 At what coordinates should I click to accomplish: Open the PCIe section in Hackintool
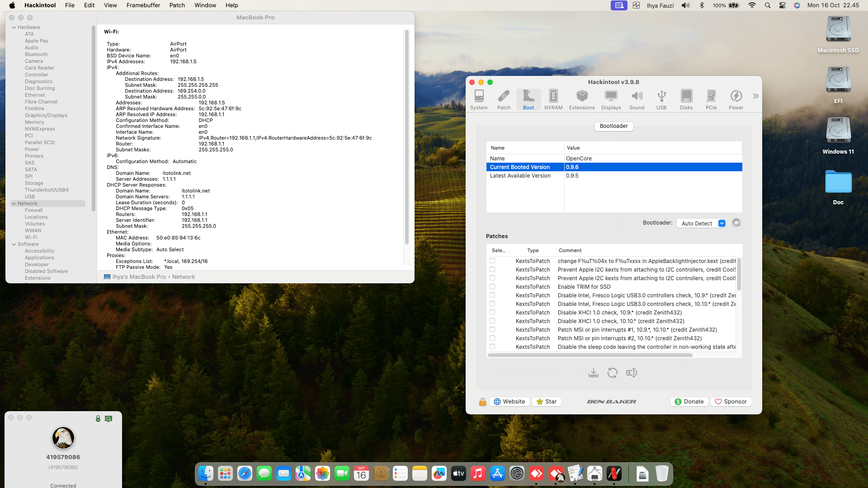click(711, 99)
